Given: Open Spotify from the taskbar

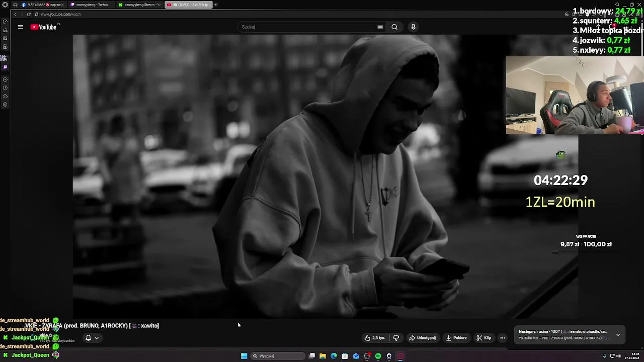Looking at the screenshot, I should [378, 356].
